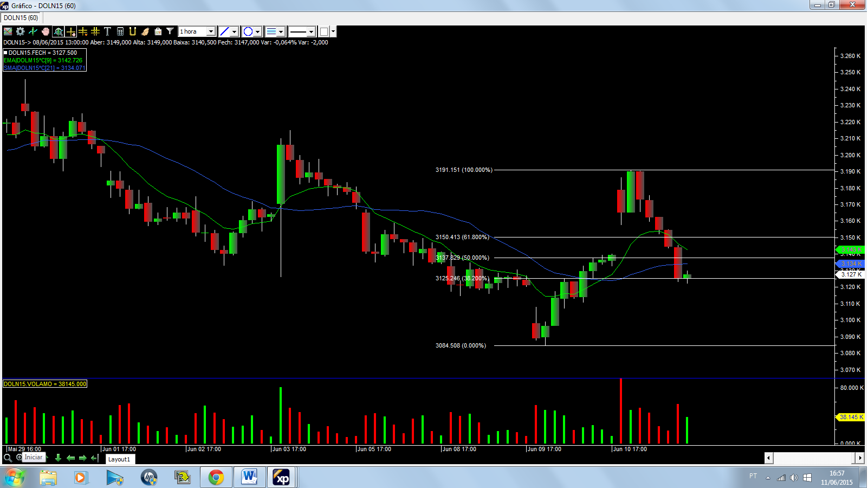Select the green indicator study tool
Screen dimensions: 868x488
(x=33, y=31)
